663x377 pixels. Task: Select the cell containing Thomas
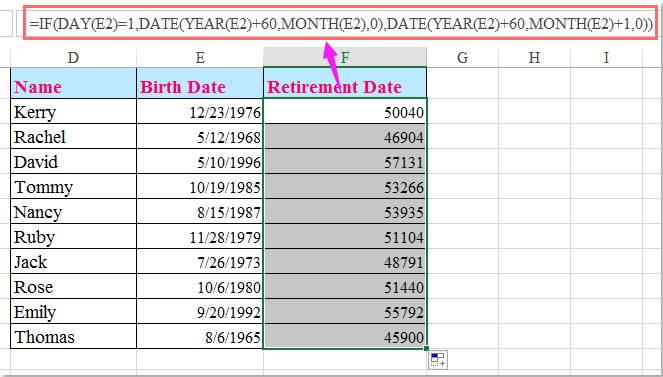pos(73,336)
